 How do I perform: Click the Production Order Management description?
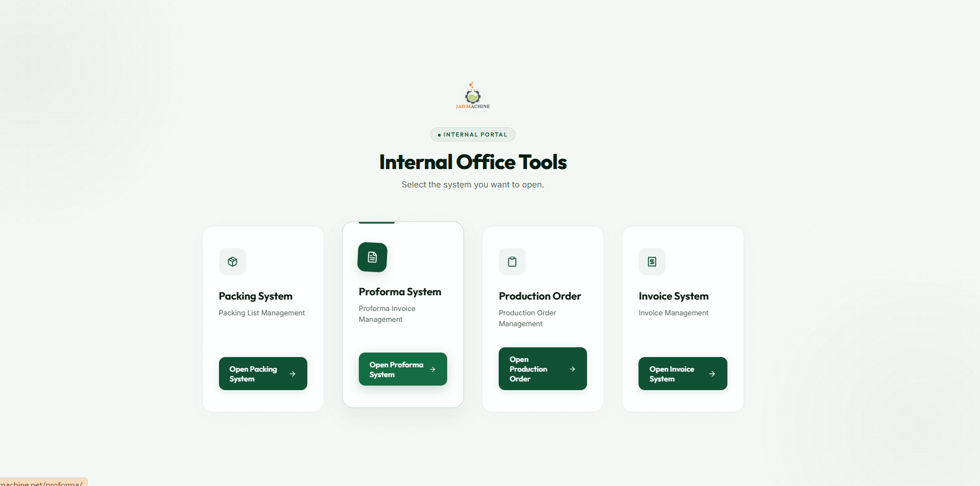pos(527,319)
